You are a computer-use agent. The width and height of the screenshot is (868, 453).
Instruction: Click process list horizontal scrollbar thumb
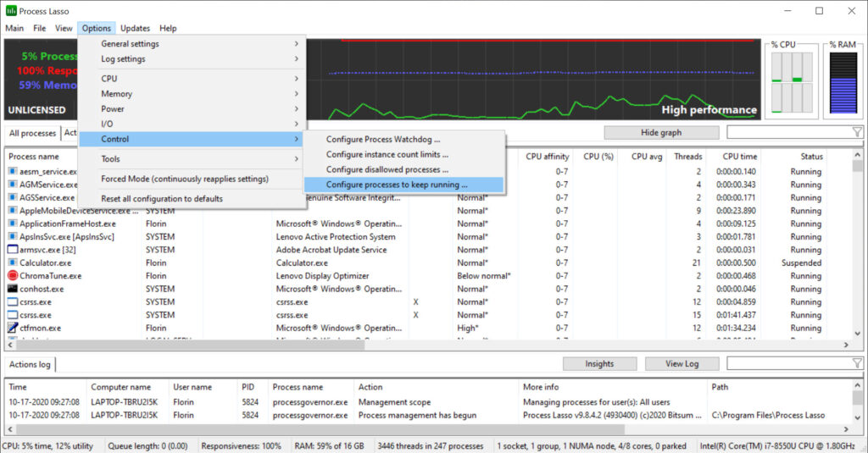(x=191, y=345)
